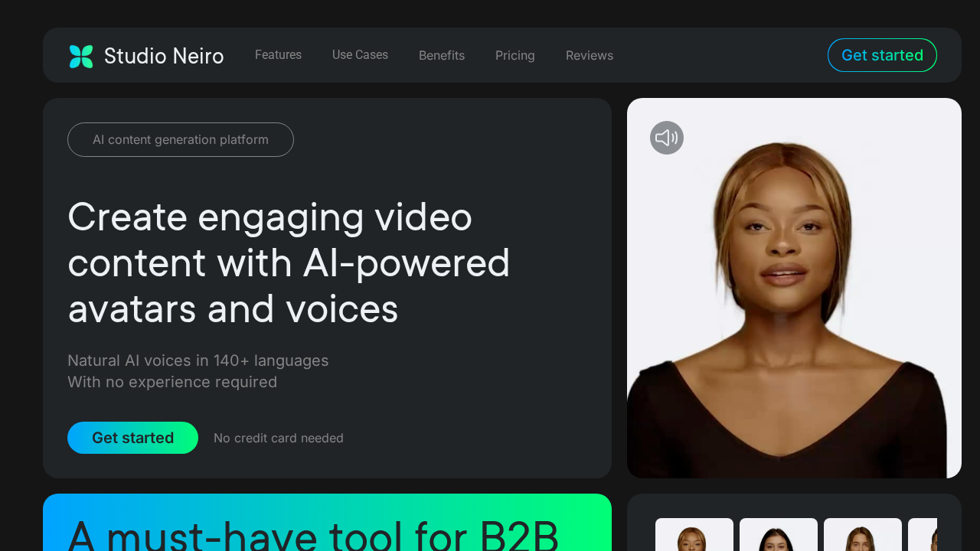Screen dimensions: 980x551
Task: Select the third avatar thumbnail with light-brown hair
Action: 862,536
